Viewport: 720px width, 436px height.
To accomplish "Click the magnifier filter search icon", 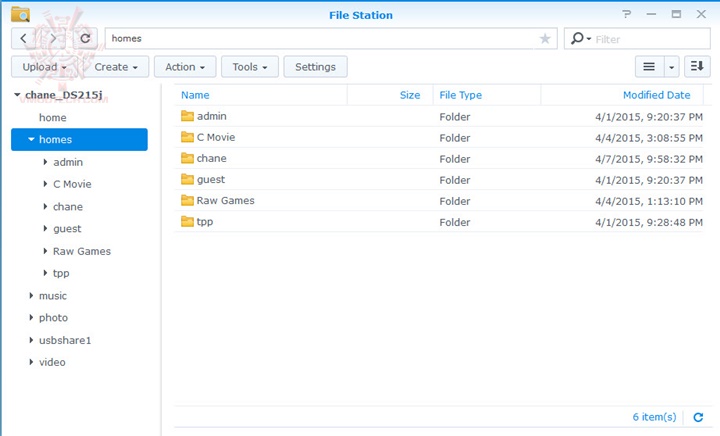I will point(578,39).
